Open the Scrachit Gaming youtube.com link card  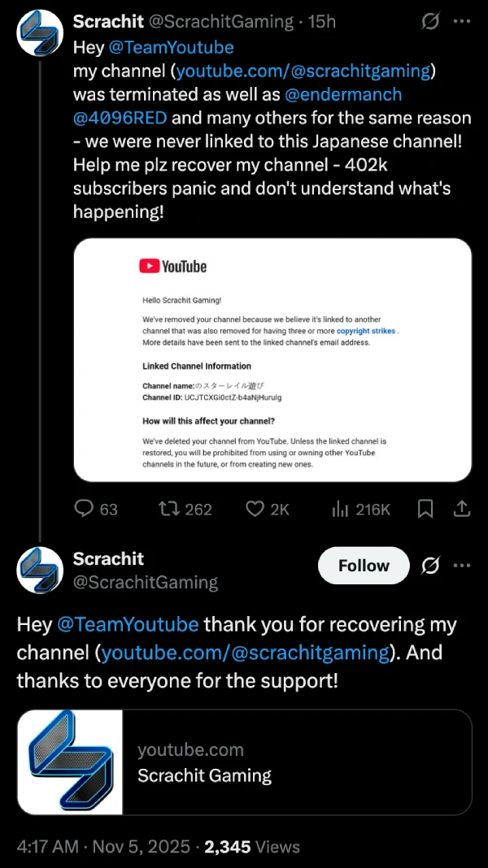(244, 762)
